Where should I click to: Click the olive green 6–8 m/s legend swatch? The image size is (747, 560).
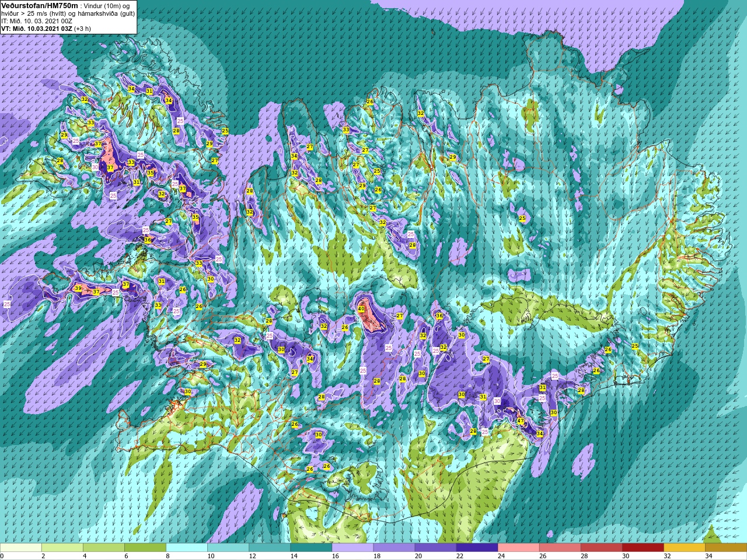pyautogui.click(x=145, y=548)
